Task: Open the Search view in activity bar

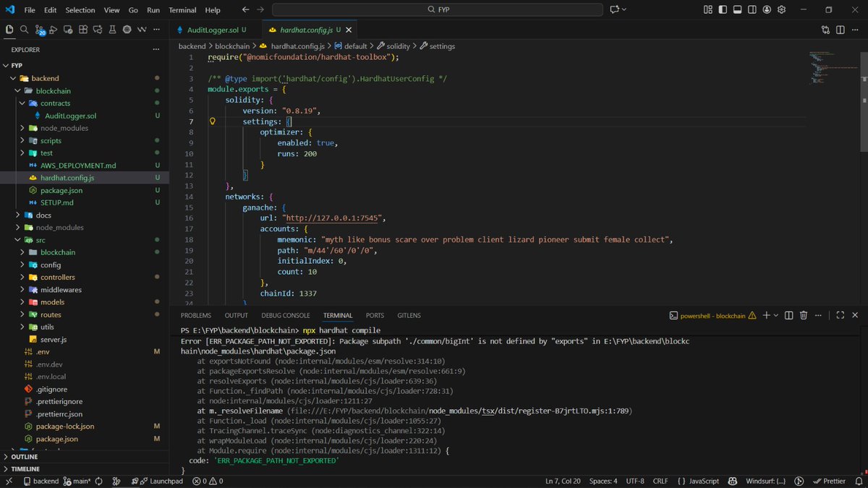Action: coord(24,30)
